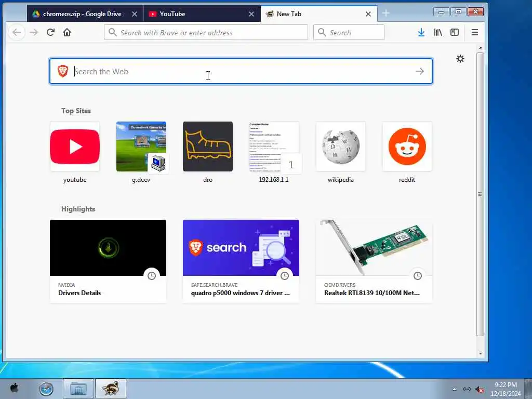532x399 pixels.
Task: Select the New Tab tab
Action: click(319, 14)
